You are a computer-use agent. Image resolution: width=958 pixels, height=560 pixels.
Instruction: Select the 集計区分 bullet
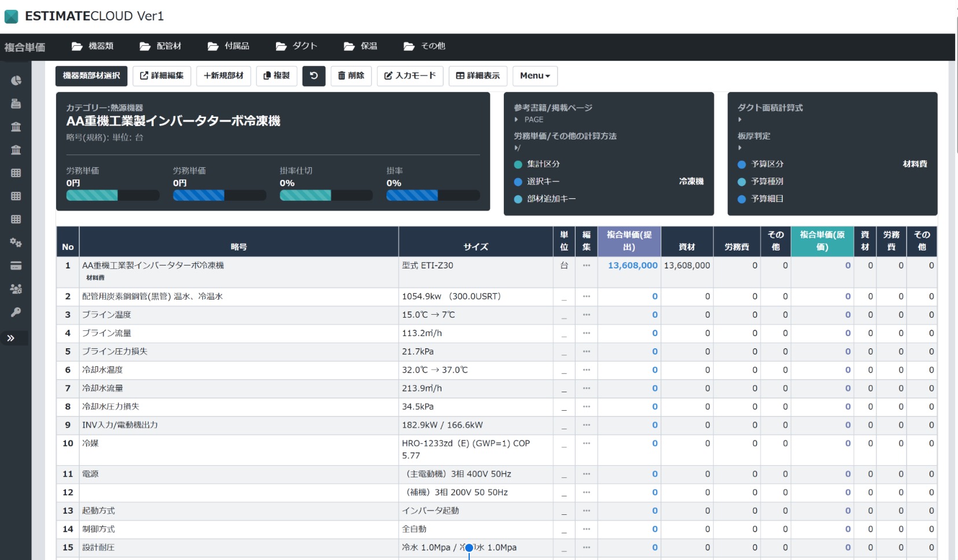point(518,164)
